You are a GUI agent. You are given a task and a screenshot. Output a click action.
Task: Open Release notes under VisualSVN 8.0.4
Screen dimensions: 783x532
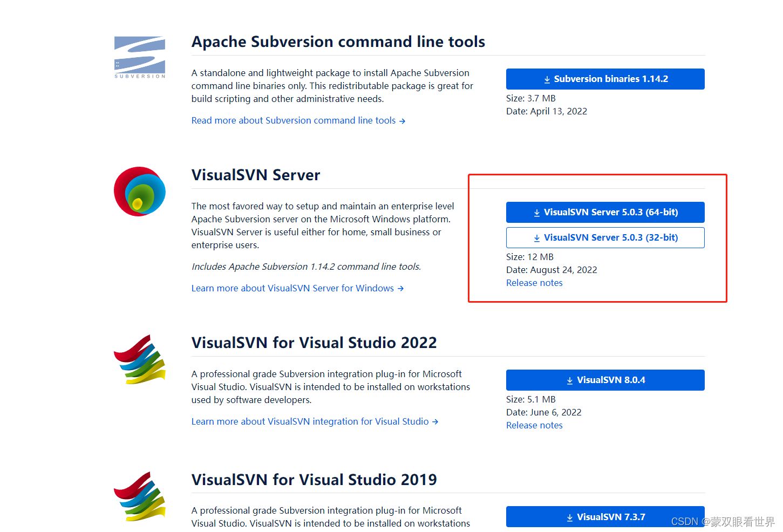[x=534, y=425]
